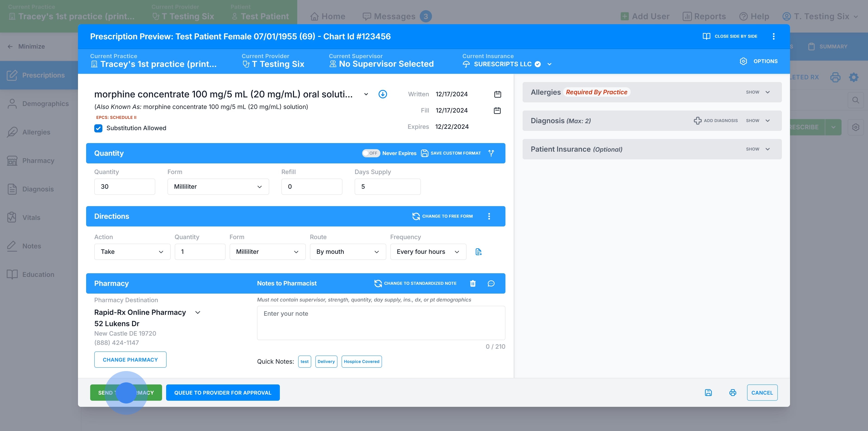Open the Frequency Every four hours dropdown

428,252
